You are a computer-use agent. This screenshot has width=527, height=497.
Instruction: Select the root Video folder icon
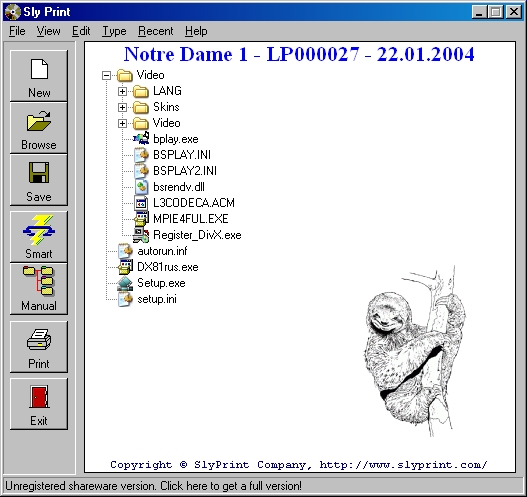coord(125,75)
